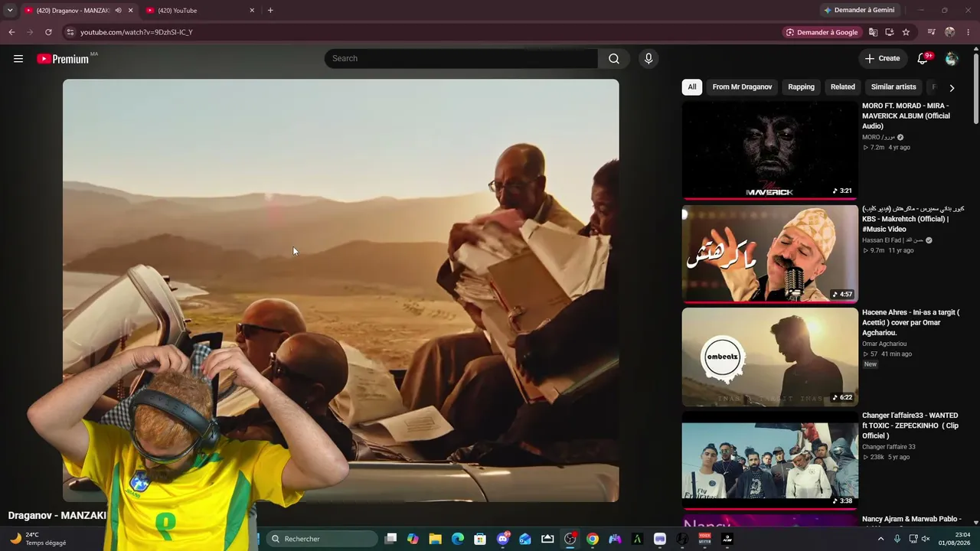Toggle system volume speaker icon in tray

926,539
